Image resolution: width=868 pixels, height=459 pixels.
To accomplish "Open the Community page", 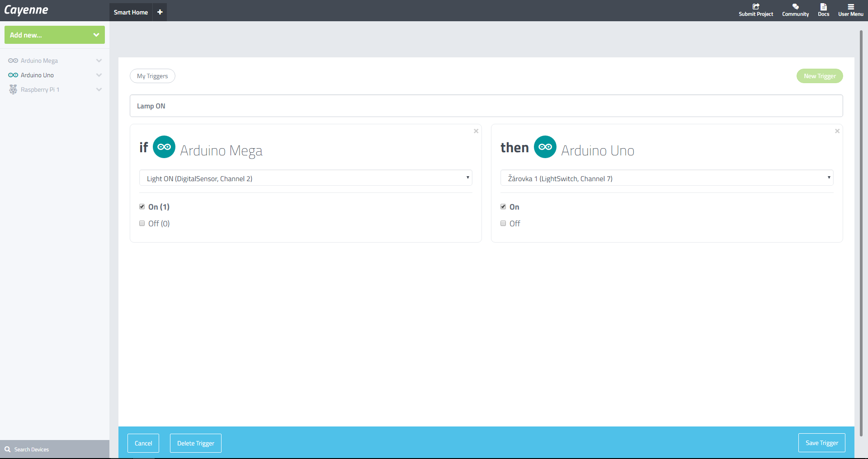I will point(795,10).
